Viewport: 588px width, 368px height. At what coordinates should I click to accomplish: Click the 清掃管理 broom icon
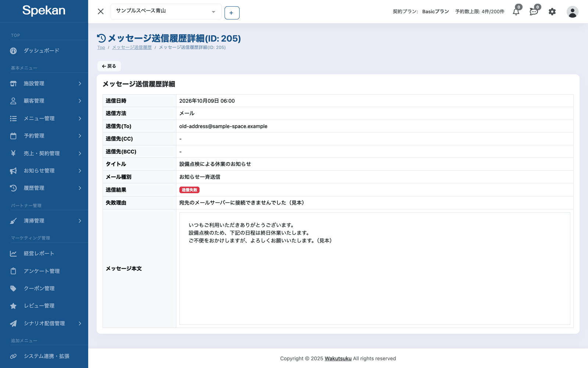[13, 221]
